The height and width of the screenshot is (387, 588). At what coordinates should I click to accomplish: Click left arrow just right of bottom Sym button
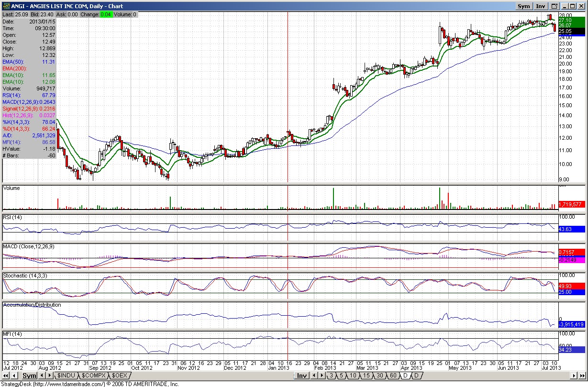pyautogui.click(x=42, y=376)
